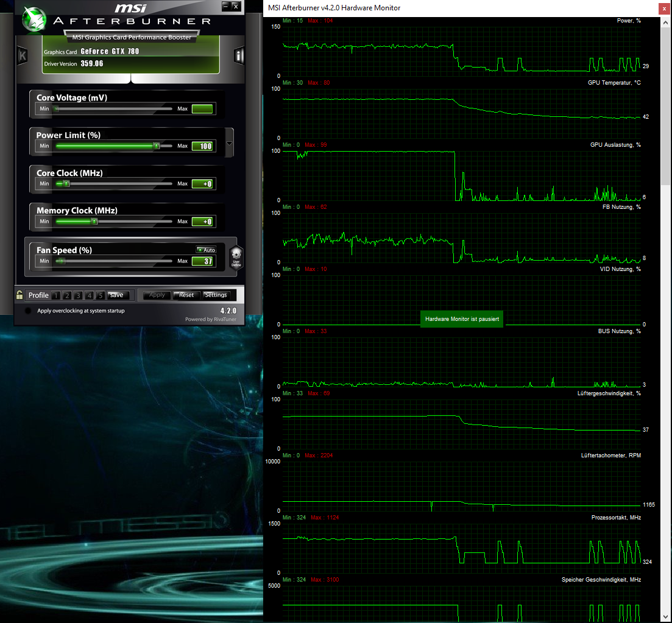The height and width of the screenshot is (623, 672).
Task: Click the Fan Speed slider handle
Action: point(62,261)
